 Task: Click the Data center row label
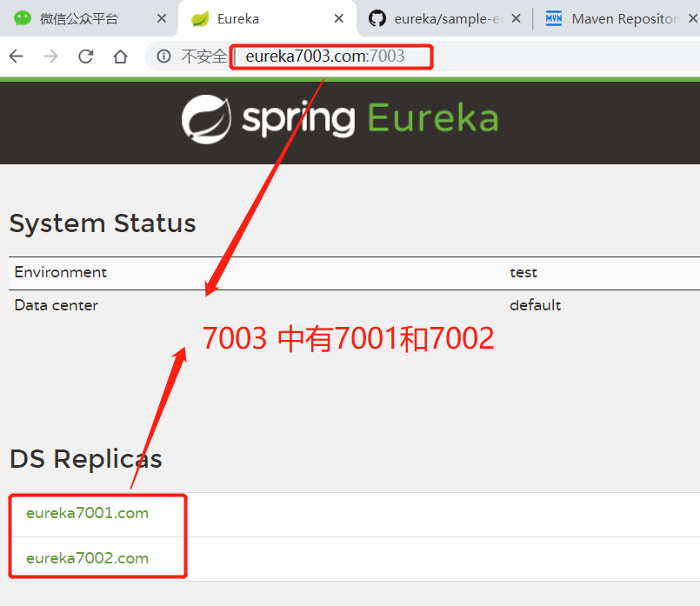click(57, 305)
